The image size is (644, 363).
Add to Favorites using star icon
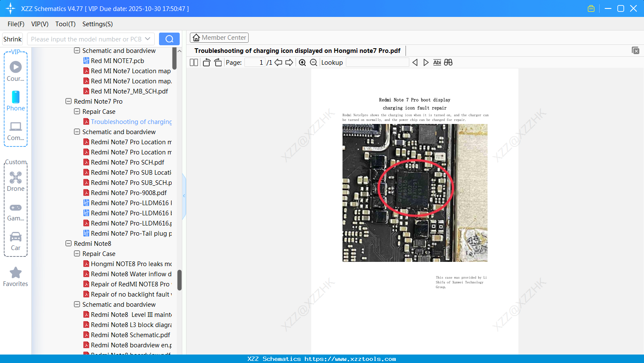pos(16,273)
